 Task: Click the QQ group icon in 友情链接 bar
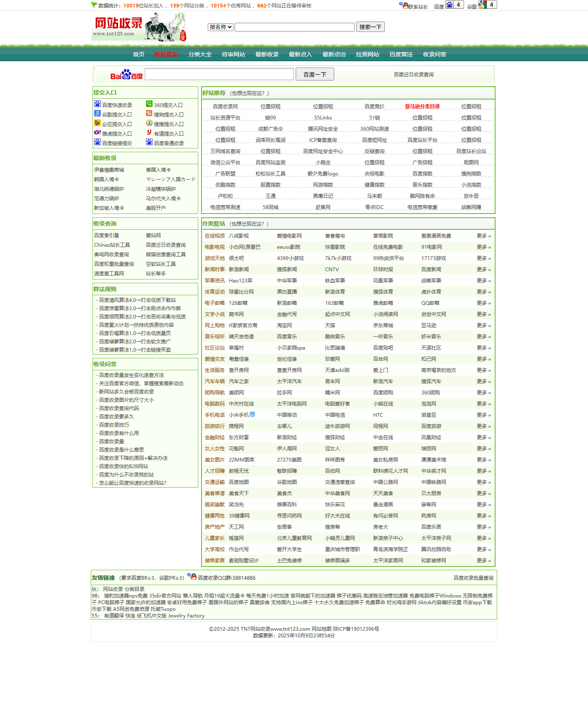pos(192,576)
